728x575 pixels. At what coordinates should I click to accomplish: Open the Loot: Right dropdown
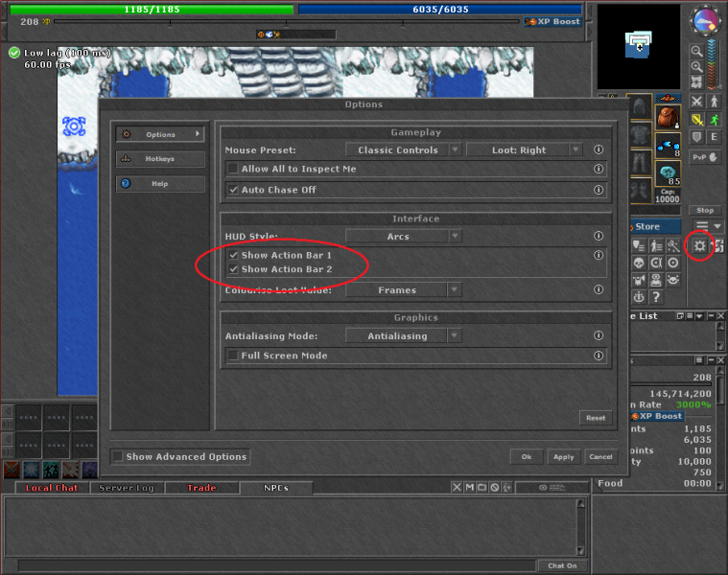tap(524, 149)
